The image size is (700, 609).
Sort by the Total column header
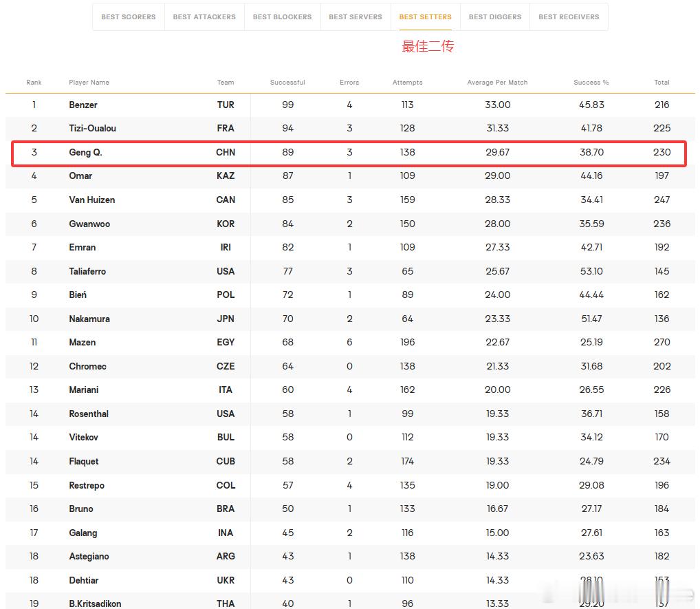[x=661, y=82]
